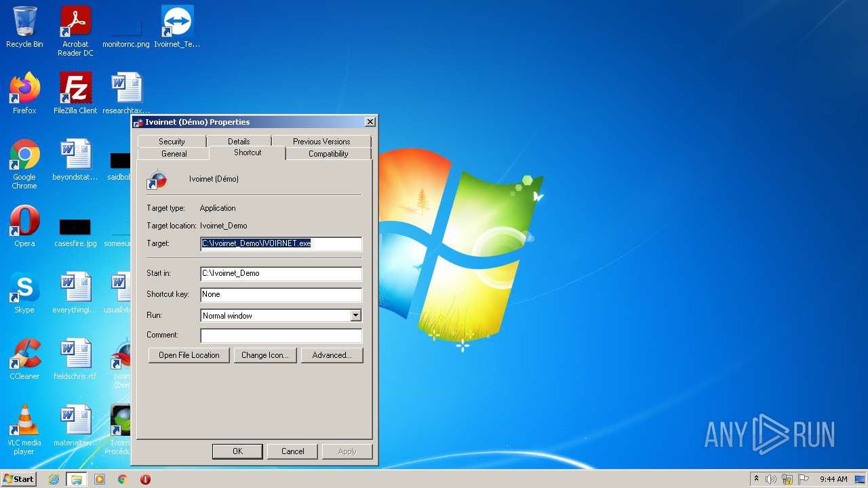The width and height of the screenshot is (868, 488).
Task: Select the materialterr Word document icon
Action: click(x=75, y=426)
